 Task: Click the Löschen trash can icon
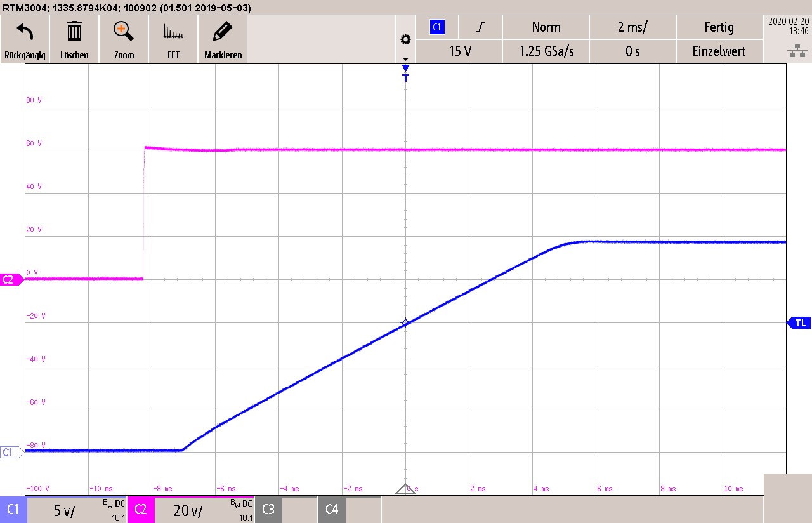click(74, 32)
